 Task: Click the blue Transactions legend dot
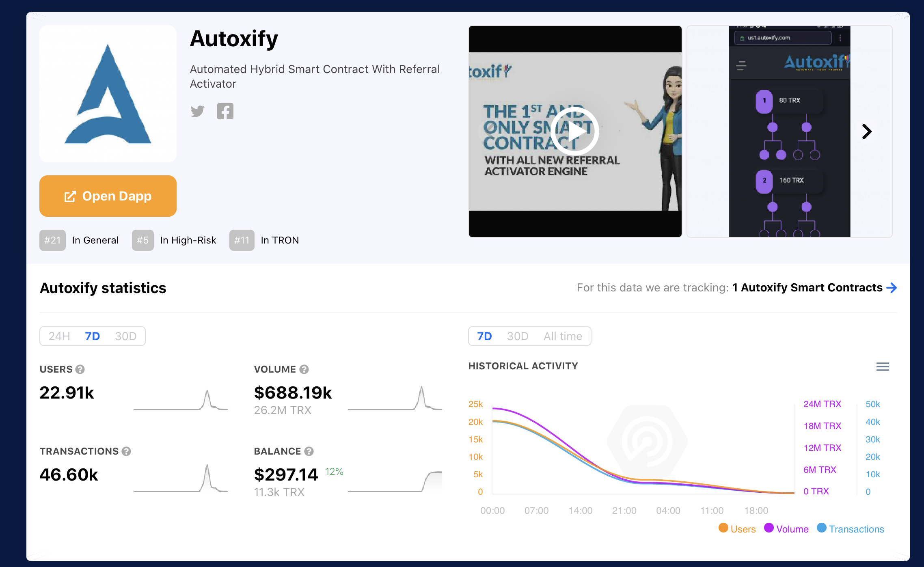click(821, 528)
